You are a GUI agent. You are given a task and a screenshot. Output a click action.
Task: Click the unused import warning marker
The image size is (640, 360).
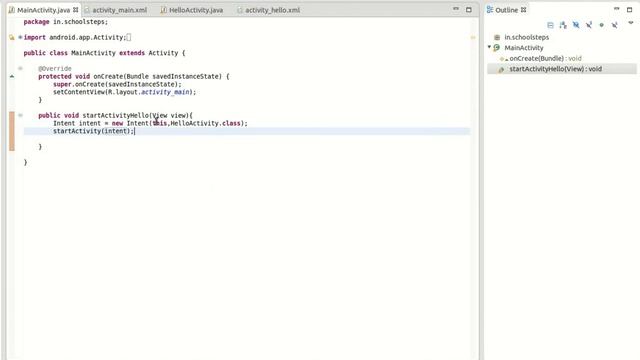[12, 38]
